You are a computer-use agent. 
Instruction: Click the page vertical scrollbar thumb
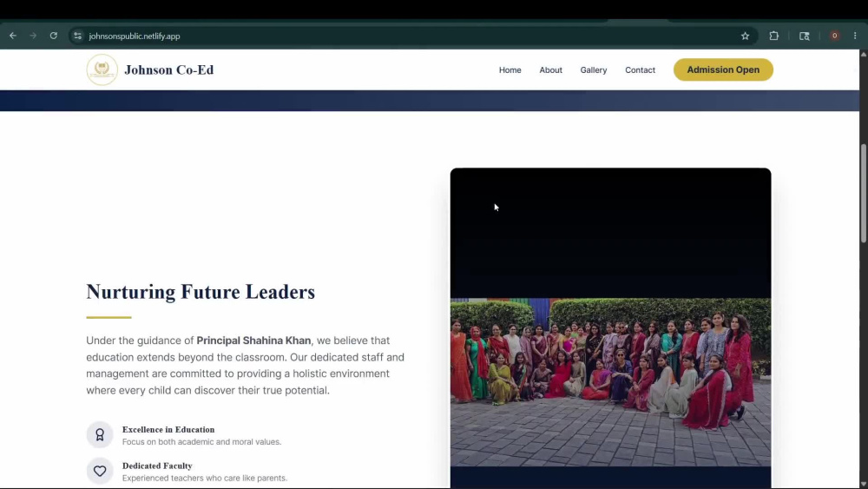[863, 194]
